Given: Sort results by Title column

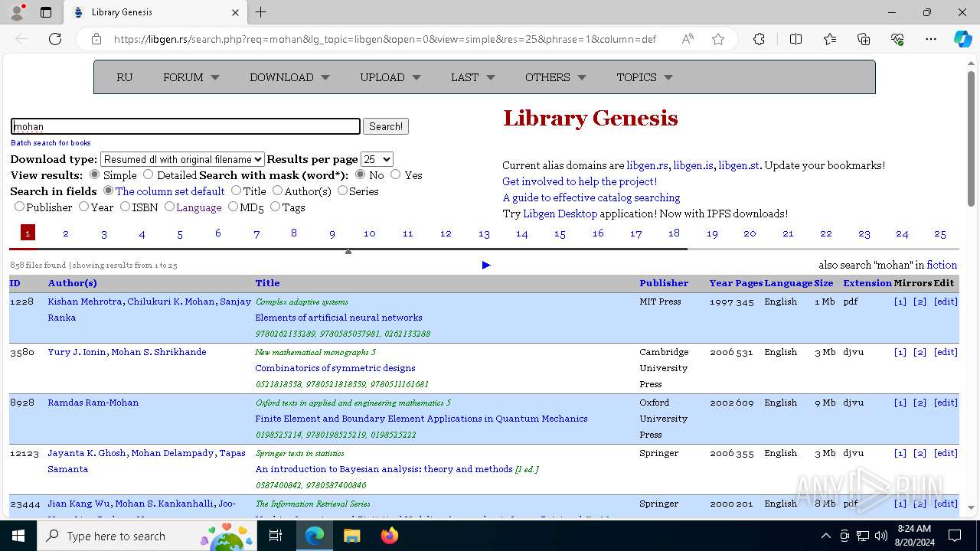Looking at the screenshot, I should point(267,283).
